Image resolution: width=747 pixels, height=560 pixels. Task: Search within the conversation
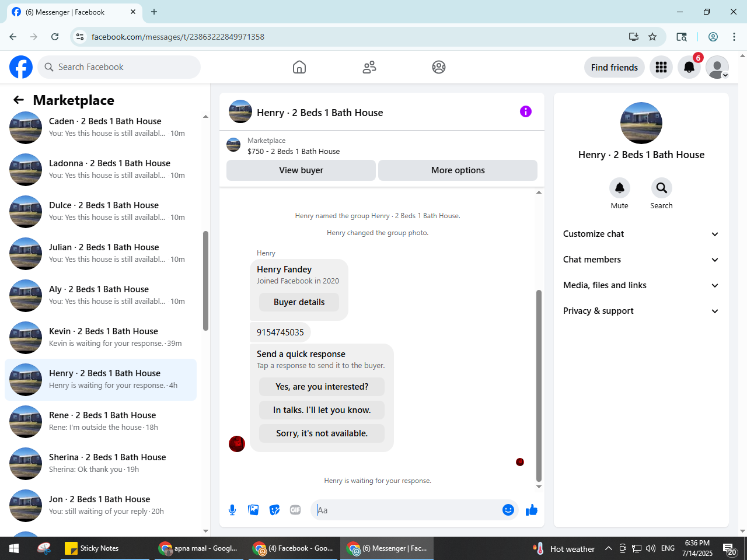coord(662,188)
